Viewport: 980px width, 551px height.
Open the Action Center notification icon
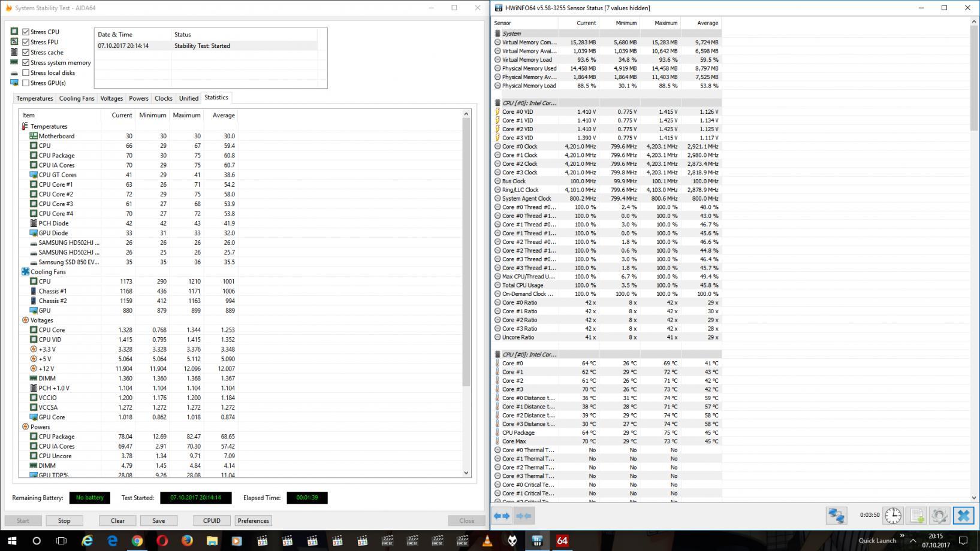coord(963,541)
